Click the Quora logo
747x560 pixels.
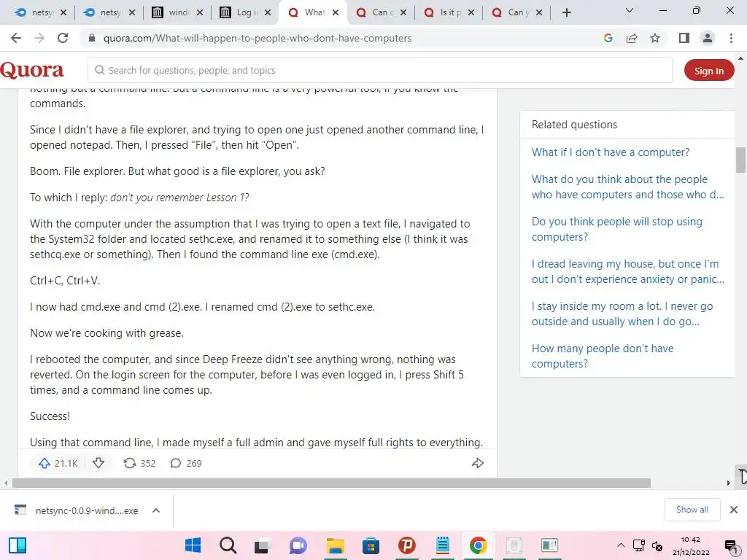pos(32,70)
